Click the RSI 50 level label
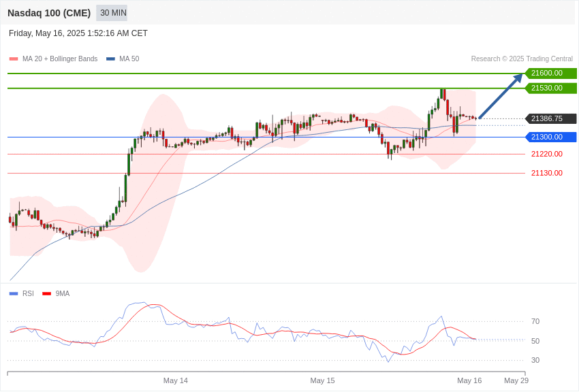Viewport: 579px width, 392px height. [x=535, y=341]
